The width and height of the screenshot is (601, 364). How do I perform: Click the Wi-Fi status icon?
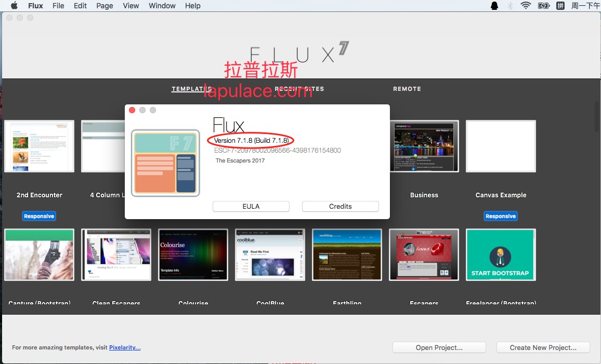click(526, 5)
